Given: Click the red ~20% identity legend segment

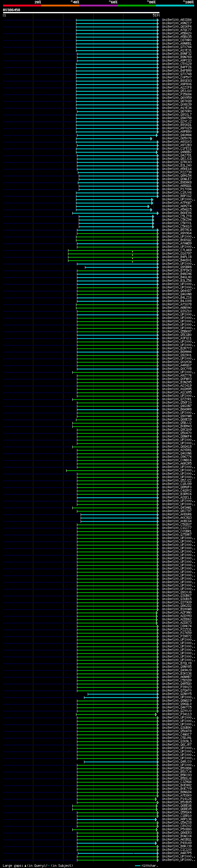Looking at the screenshot, I should (22, 6).
